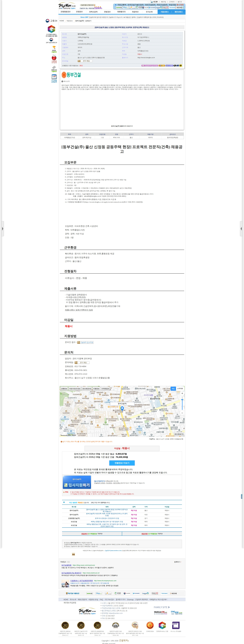Open 주간채용 공채달력 sidebar icon
Screen dimensions: 244x644
point(54,78)
